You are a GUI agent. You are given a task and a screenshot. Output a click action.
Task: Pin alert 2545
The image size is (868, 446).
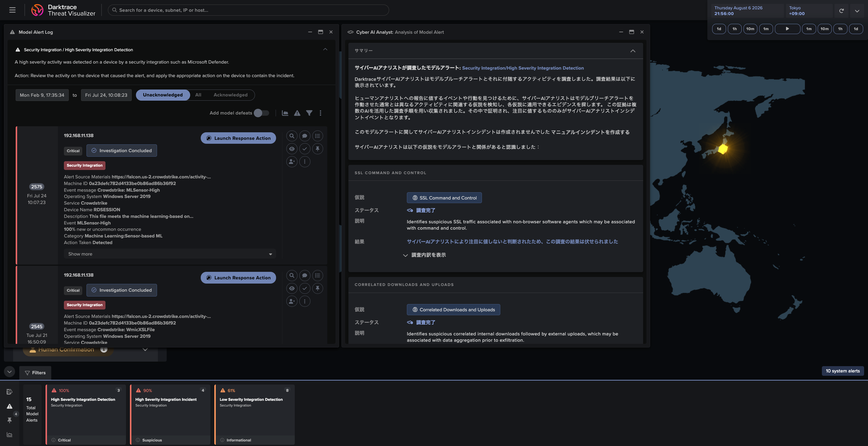pos(317,288)
